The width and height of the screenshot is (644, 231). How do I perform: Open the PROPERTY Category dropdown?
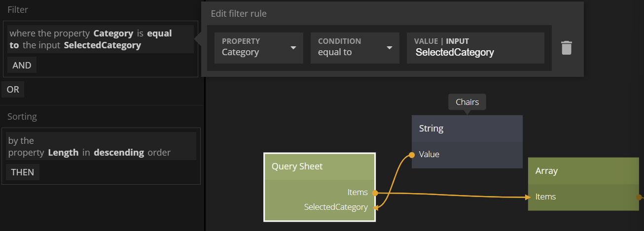pyautogui.click(x=258, y=48)
